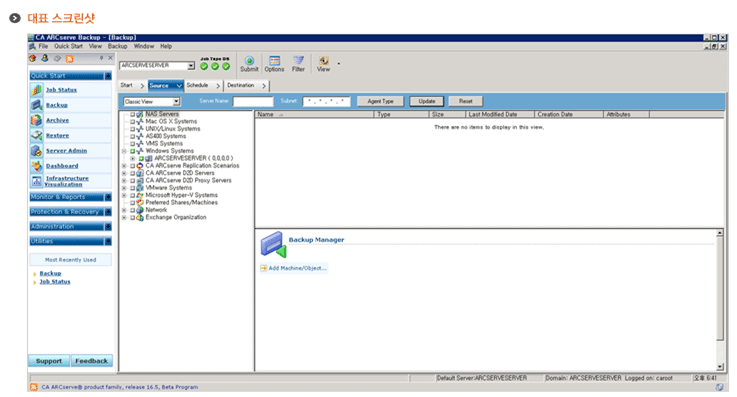This screenshot has height=397, width=737.
Task: Toggle the Preferred Shares/Machines checkbox
Action: click(x=133, y=202)
